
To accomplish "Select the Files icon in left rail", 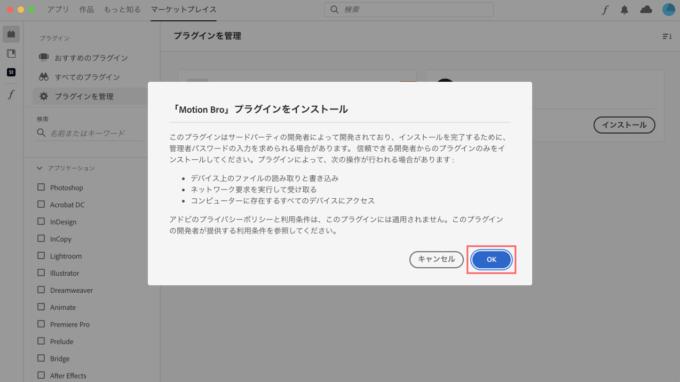I will pos(11,53).
